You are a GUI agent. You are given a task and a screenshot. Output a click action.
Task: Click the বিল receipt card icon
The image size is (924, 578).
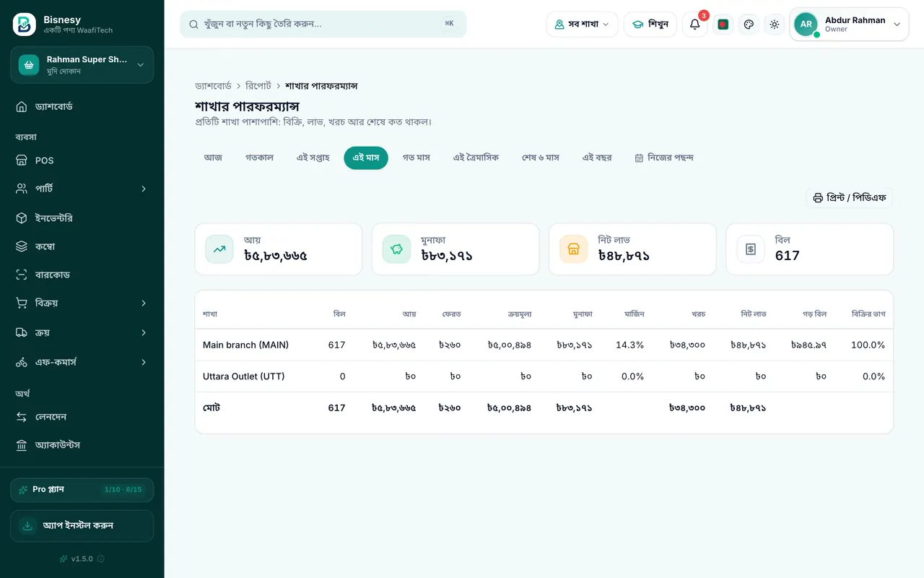click(x=751, y=249)
